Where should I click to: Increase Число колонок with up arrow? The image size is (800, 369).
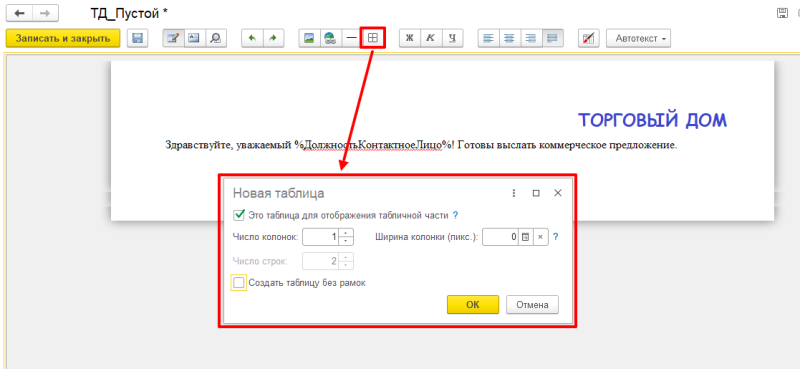[x=346, y=233]
